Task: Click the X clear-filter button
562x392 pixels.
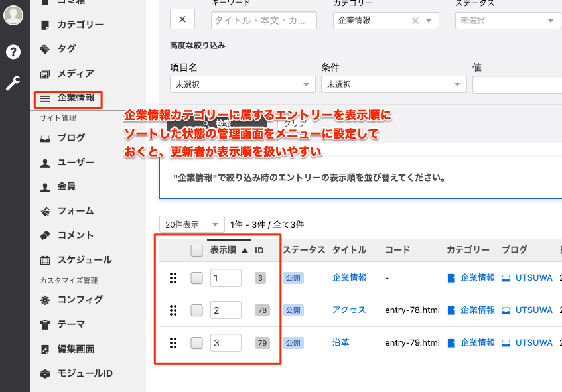Action: (x=182, y=20)
